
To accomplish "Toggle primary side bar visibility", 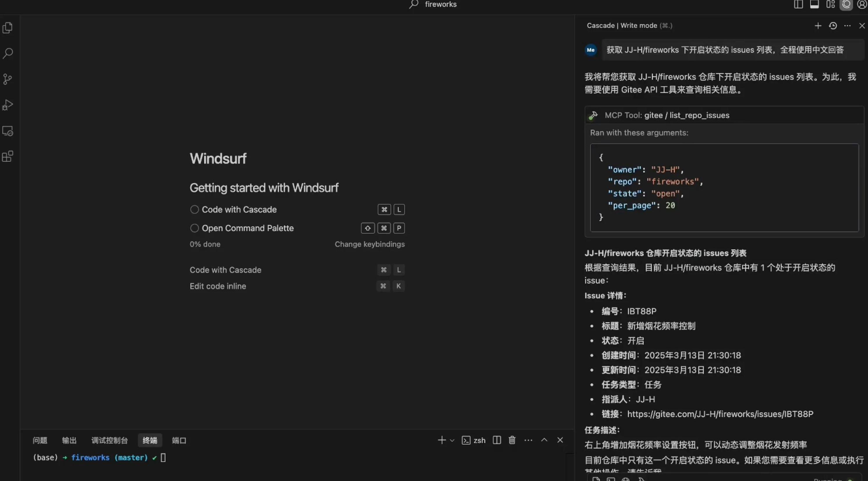I will click(798, 4).
